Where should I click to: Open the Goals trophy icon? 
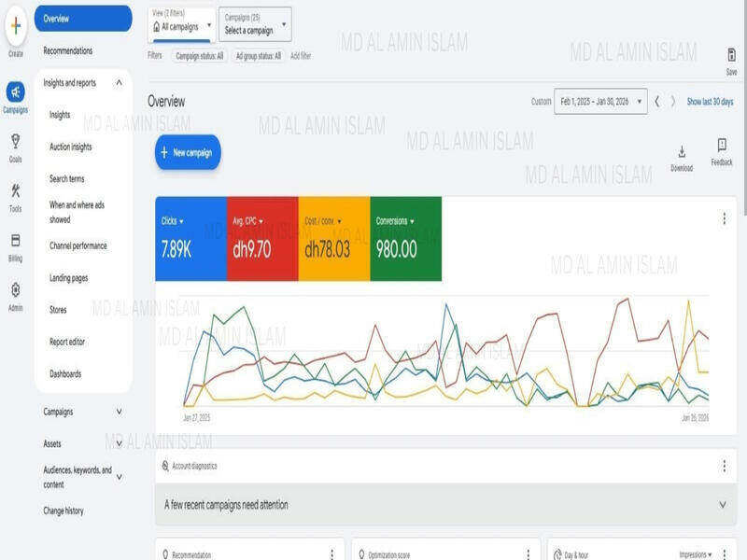[x=15, y=142]
